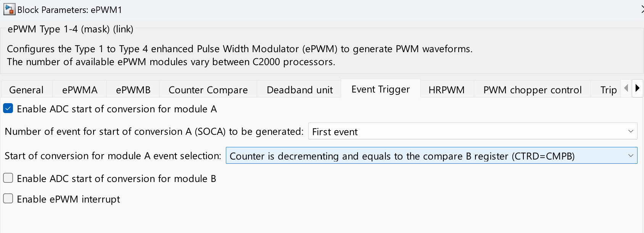Open the SOCA number of event dropdown

pyautogui.click(x=472, y=131)
